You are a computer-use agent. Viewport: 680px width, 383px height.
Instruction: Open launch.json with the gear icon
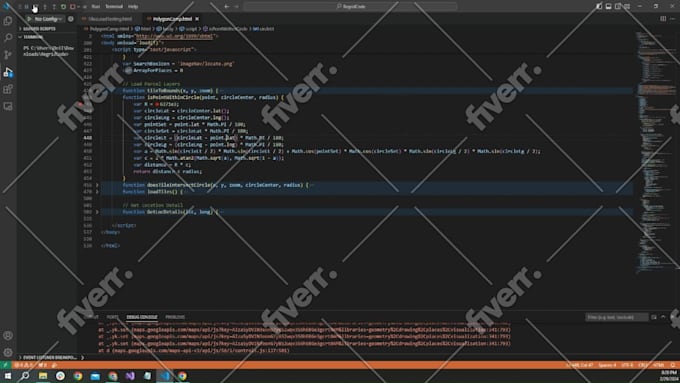[x=71, y=19]
